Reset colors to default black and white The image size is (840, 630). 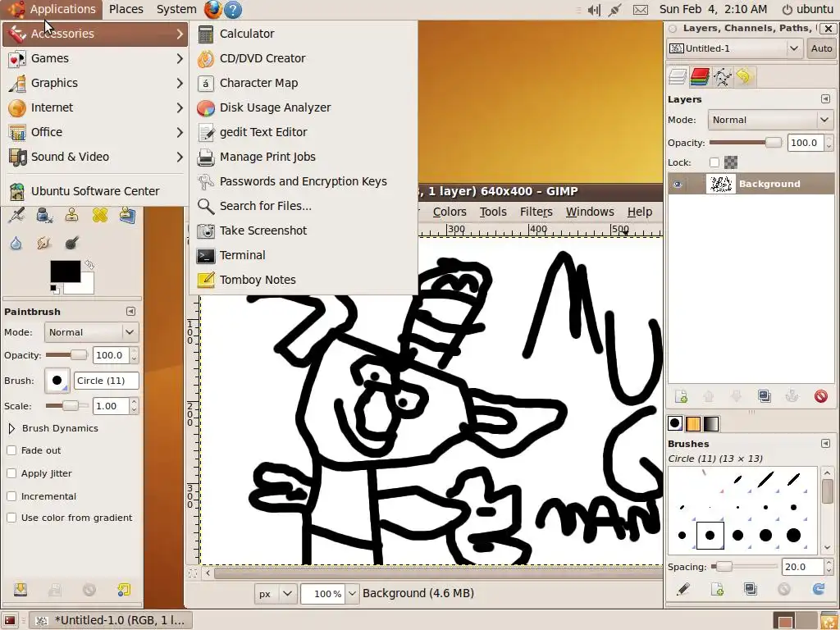click(x=54, y=290)
